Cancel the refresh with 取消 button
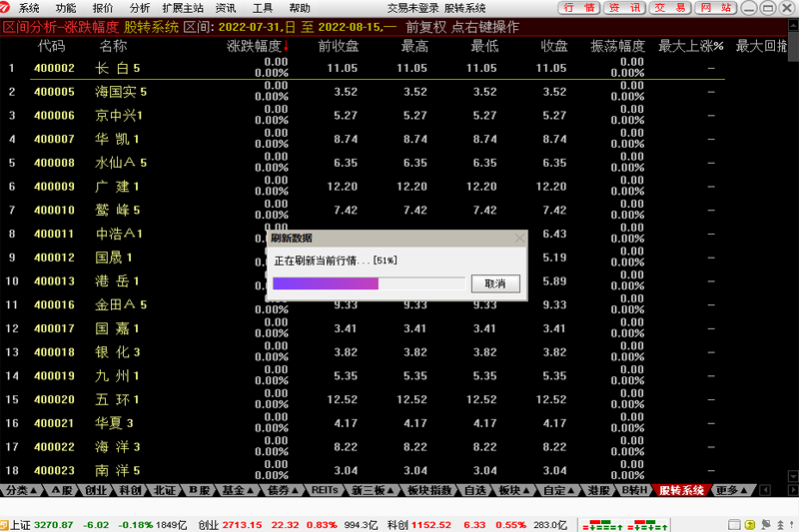Viewport: 799px width, 532px height. (x=495, y=283)
